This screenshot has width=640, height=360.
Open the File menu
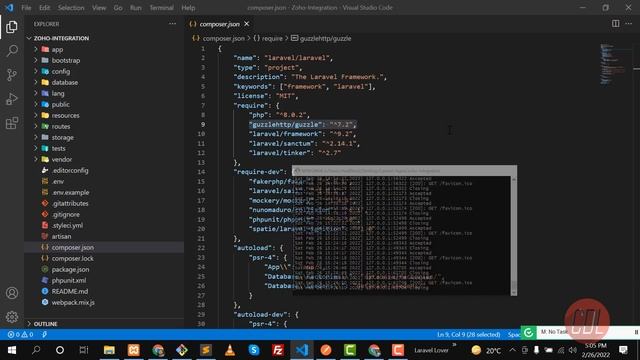(x=26, y=8)
